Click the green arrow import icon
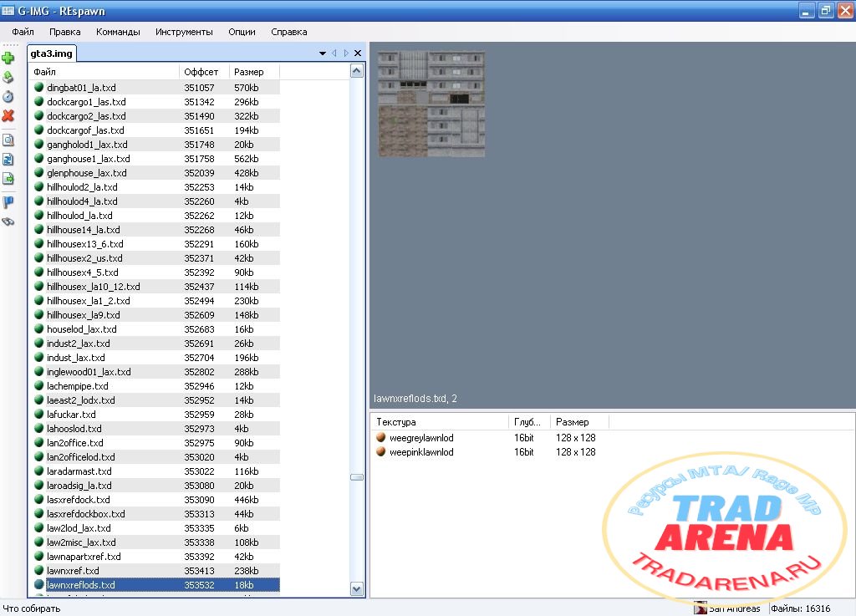This screenshot has width=856, height=616. (8, 77)
